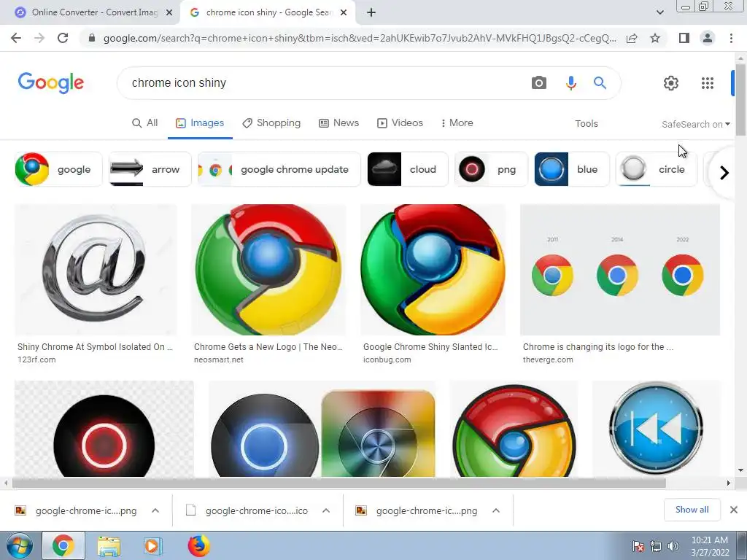
Task: Expand the More search options menu
Action: (457, 122)
